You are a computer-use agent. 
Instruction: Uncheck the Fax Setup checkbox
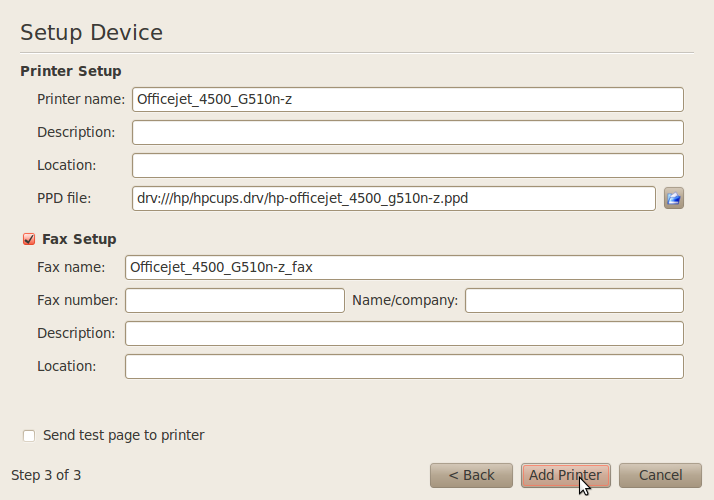click(x=28, y=240)
